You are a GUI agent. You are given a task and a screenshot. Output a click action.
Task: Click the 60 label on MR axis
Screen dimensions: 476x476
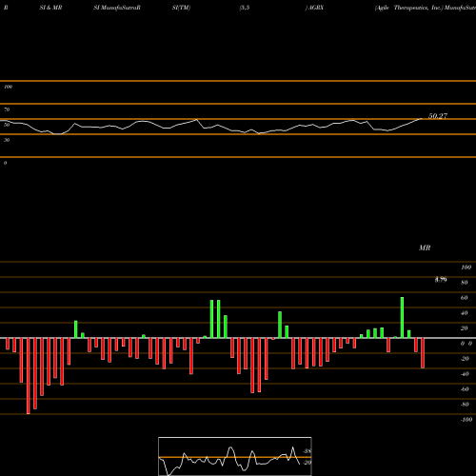tap(465, 298)
